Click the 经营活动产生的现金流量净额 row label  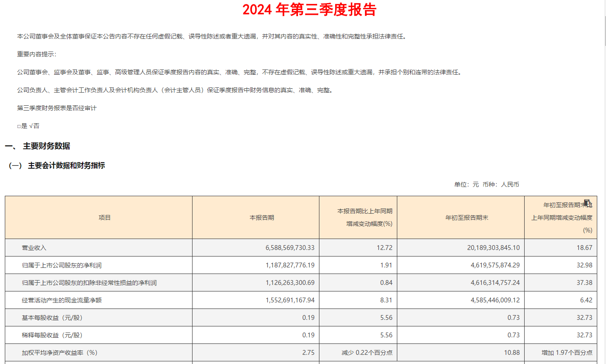tap(62, 300)
